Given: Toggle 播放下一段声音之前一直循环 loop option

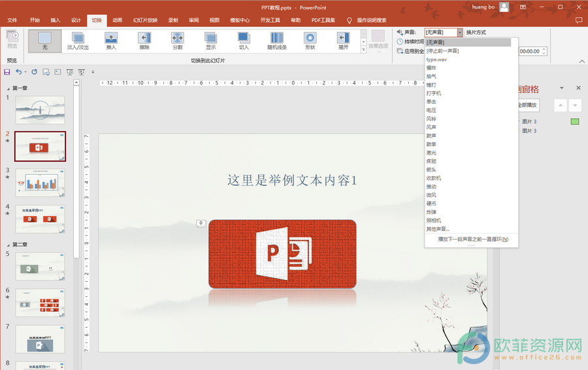Looking at the screenshot, I should coord(473,239).
